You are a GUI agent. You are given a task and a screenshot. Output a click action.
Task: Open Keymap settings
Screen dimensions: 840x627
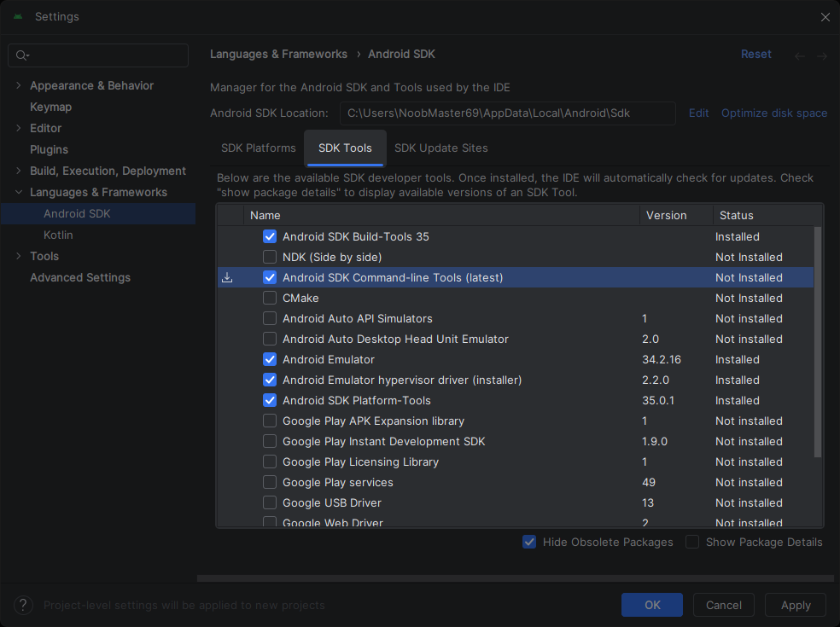pyautogui.click(x=51, y=107)
